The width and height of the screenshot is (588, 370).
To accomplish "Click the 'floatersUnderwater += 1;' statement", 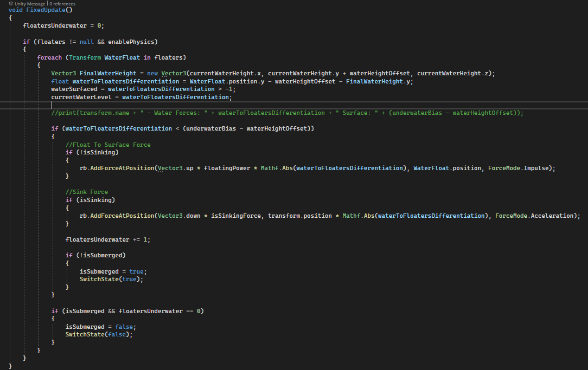I will pos(108,239).
